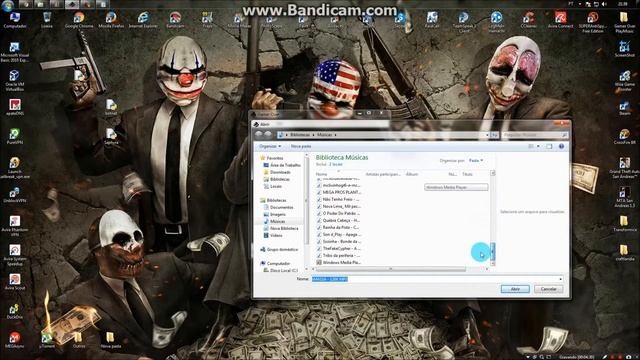Launch Google Chrome desktop shortcut

tap(79, 20)
